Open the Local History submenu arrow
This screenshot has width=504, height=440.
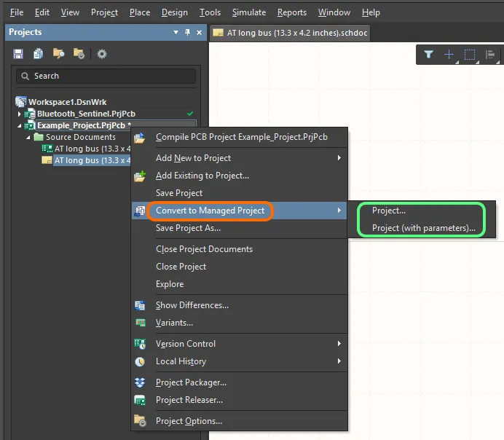click(x=339, y=361)
